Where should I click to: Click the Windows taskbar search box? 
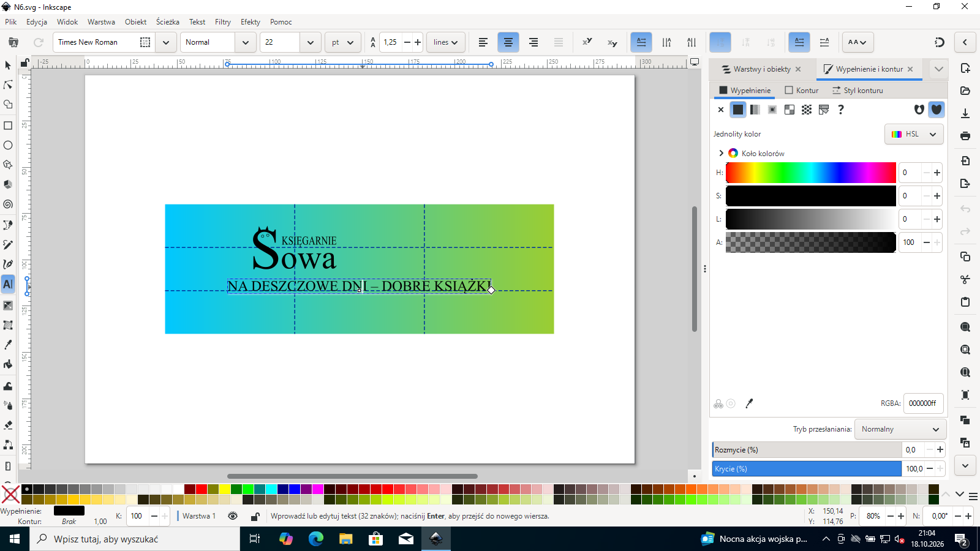pyautogui.click(x=135, y=539)
